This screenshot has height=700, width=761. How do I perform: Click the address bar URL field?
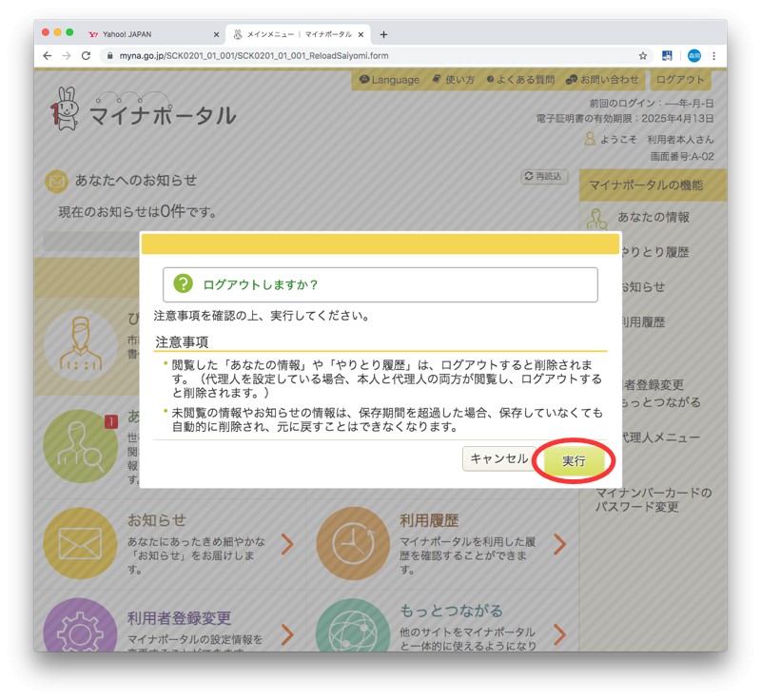[x=371, y=56]
